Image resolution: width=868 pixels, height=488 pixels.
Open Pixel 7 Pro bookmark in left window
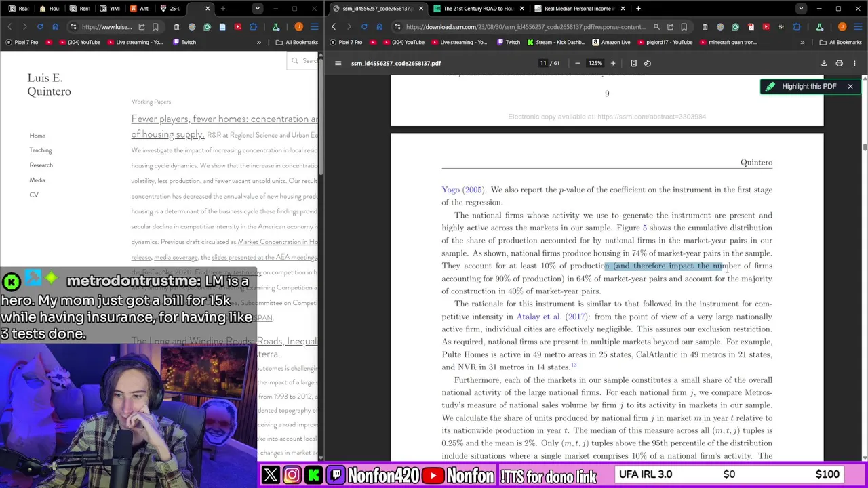coord(22,42)
